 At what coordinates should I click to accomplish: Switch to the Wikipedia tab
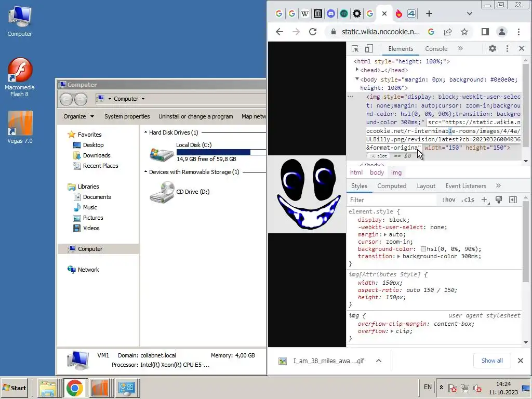click(x=304, y=14)
